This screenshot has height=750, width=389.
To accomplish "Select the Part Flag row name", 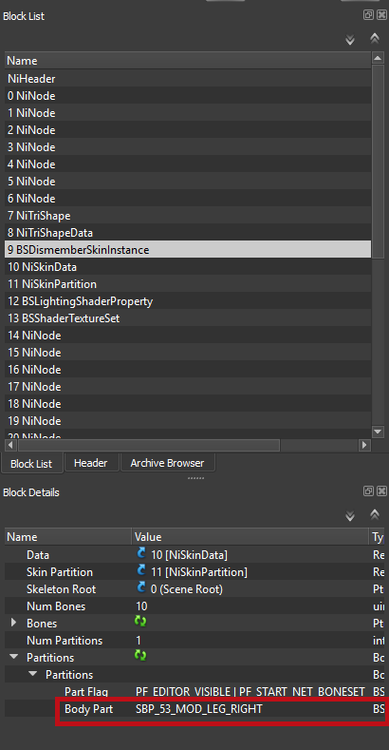I will (86, 692).
